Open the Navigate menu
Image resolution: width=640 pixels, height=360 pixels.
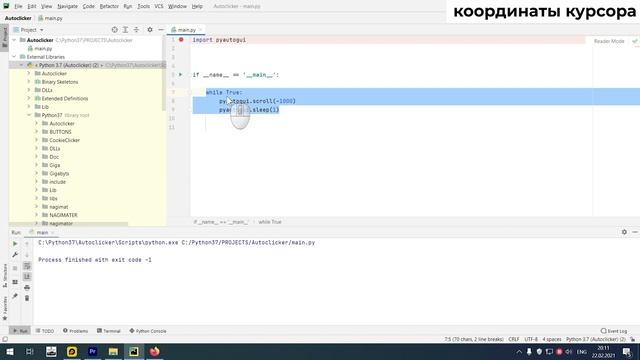67,6
